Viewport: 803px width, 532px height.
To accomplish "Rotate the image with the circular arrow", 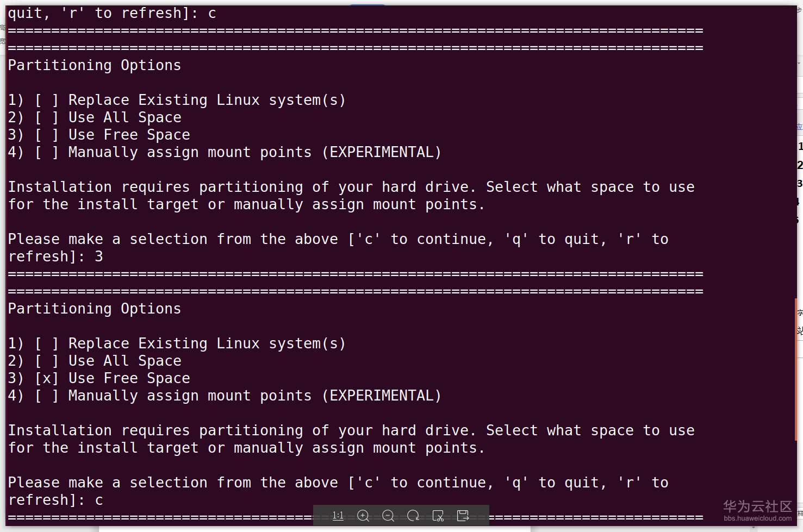I will pos(413,515).
